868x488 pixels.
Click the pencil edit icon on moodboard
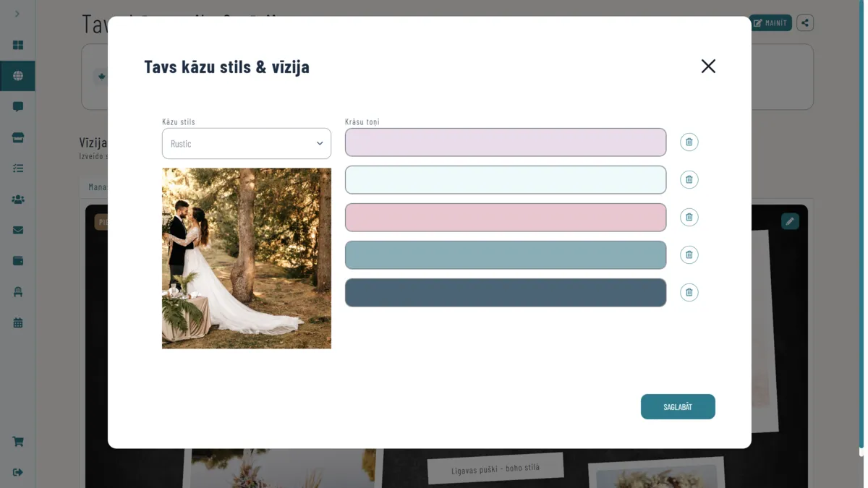coord(790,221)
